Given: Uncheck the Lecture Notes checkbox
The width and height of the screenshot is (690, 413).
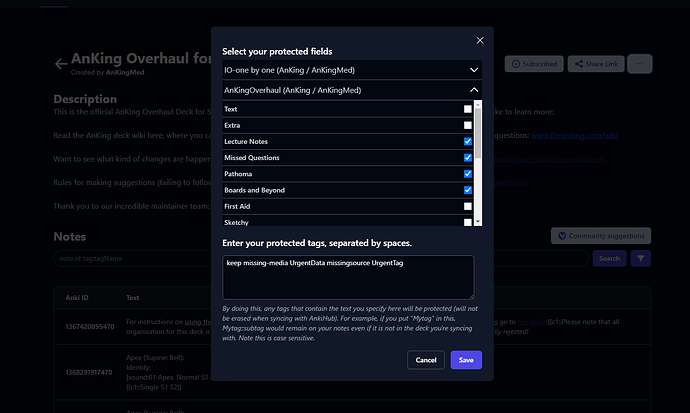Looking at the screenshot, I should [467, 142].
